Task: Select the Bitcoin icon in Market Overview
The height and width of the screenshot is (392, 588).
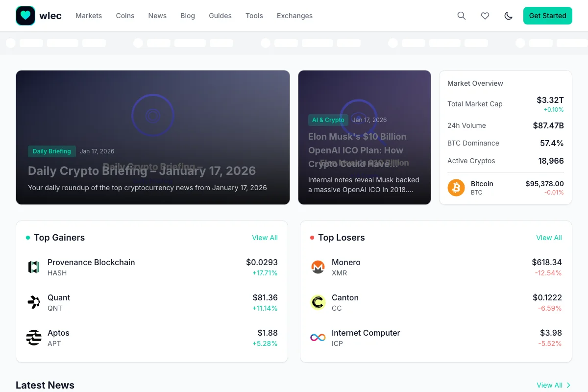Action: coord(456,188)
